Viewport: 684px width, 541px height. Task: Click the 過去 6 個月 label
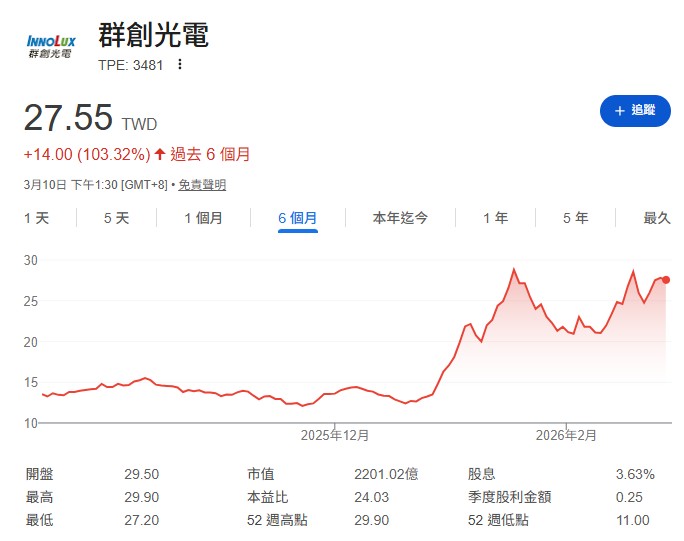coord(210,154)
